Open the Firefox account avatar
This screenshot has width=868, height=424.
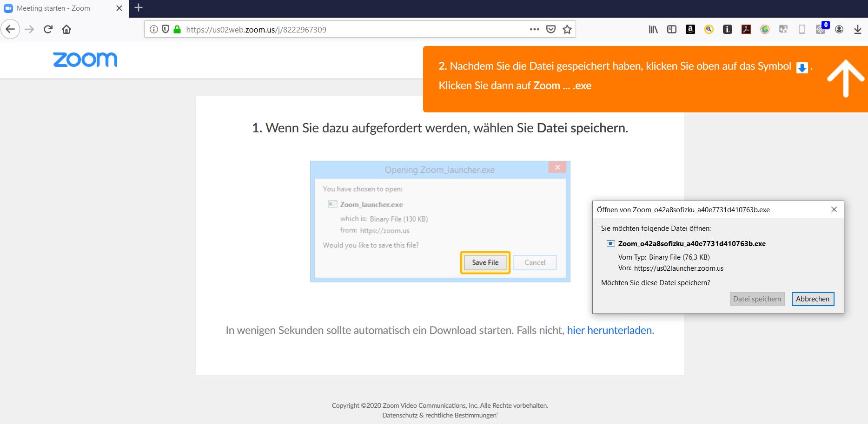pyautogui.click(x=839, y=29)
